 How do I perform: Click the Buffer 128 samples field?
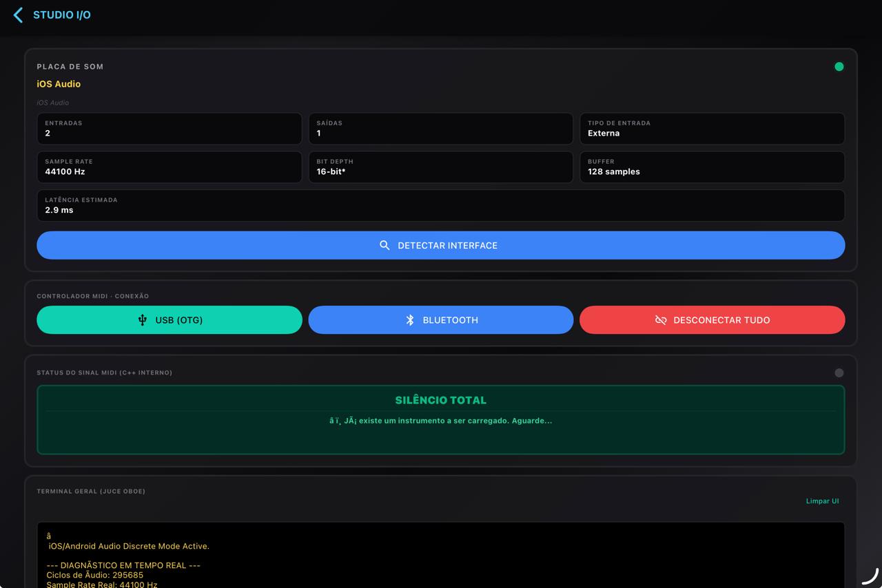coord(712,167)
